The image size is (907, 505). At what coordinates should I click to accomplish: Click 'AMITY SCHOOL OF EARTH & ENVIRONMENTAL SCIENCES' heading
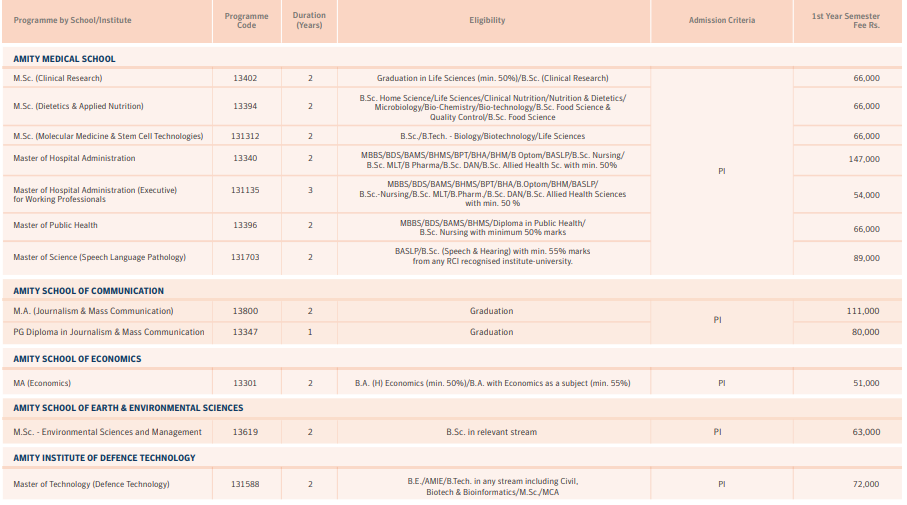point(128,408)
